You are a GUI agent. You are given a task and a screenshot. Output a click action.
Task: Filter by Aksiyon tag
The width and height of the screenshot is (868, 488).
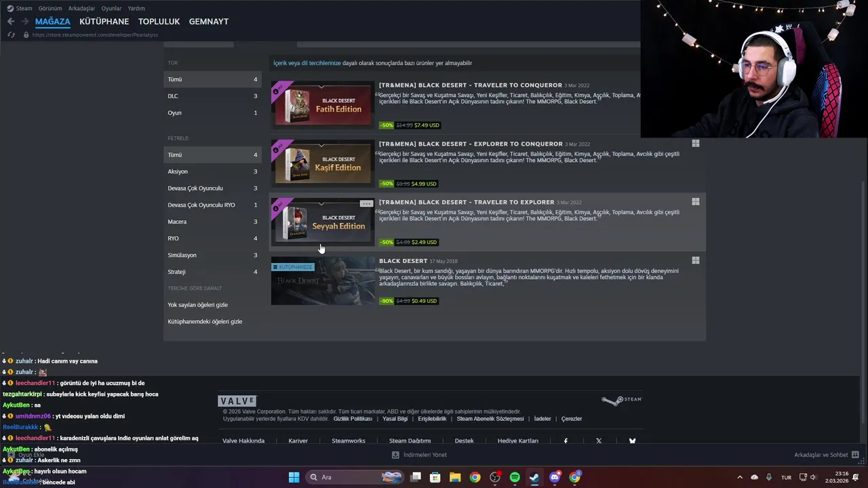[212, 171]
